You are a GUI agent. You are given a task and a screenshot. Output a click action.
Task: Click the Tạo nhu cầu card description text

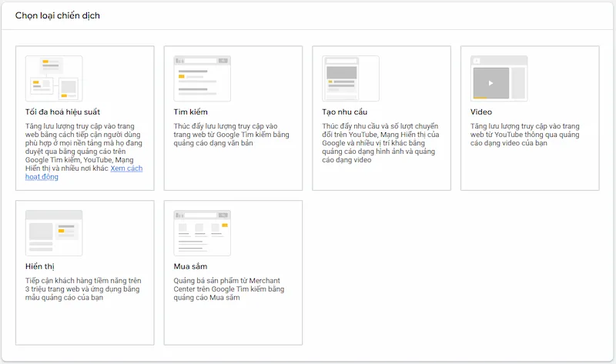pyautogui.click(x=380, y=143)
